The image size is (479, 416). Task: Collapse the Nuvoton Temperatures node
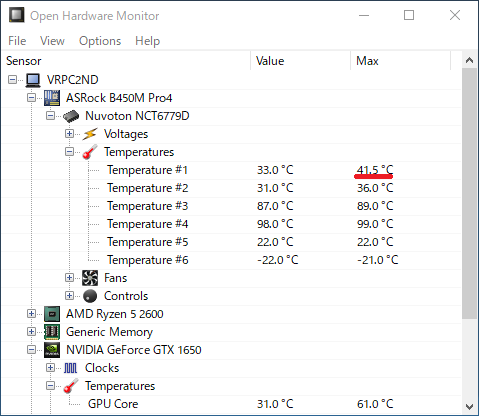(69, 152)
